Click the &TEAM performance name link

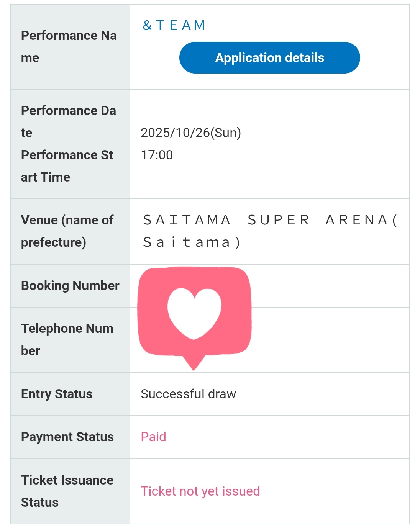click(x=174, y=25)
